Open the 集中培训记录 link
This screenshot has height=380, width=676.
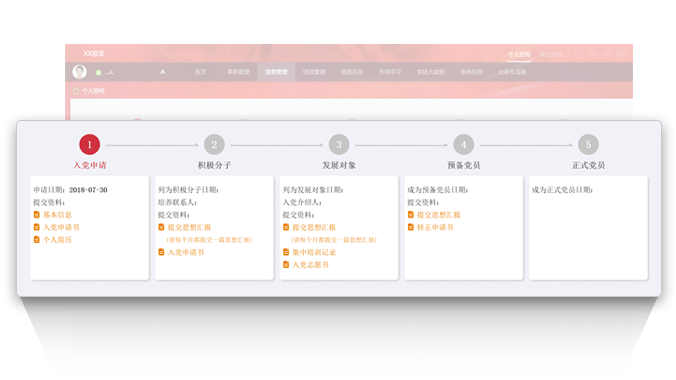click(314, 252)
